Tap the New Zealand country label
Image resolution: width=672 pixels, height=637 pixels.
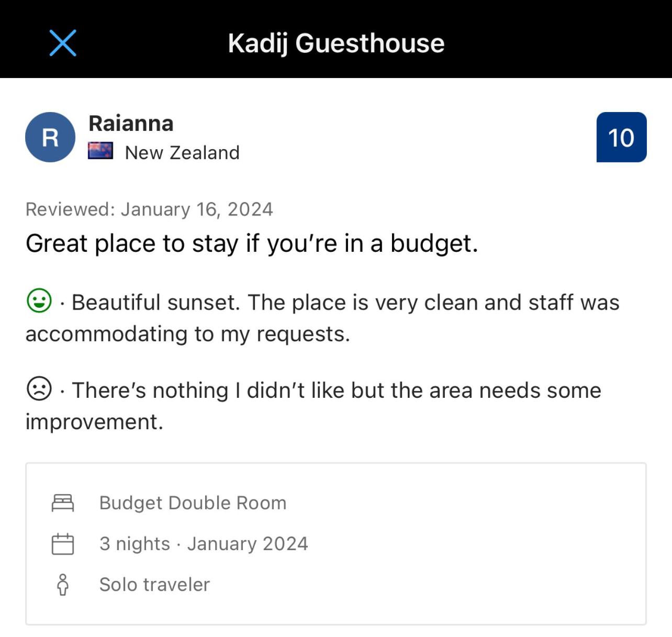(182, 152)
